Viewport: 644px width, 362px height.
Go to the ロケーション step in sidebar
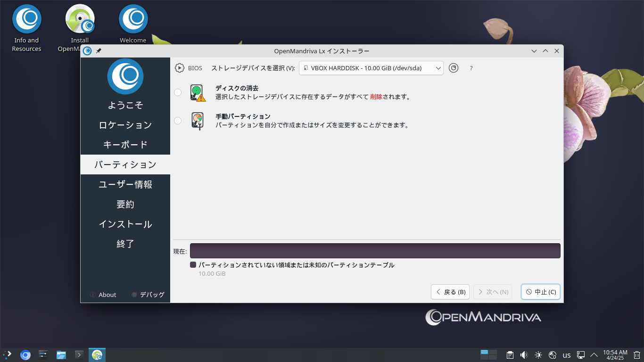coord(125,125)
